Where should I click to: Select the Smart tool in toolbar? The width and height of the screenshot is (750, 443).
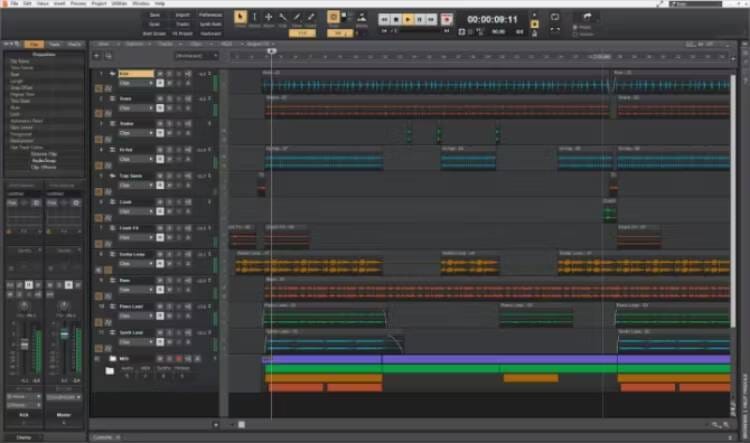(239, 17)
